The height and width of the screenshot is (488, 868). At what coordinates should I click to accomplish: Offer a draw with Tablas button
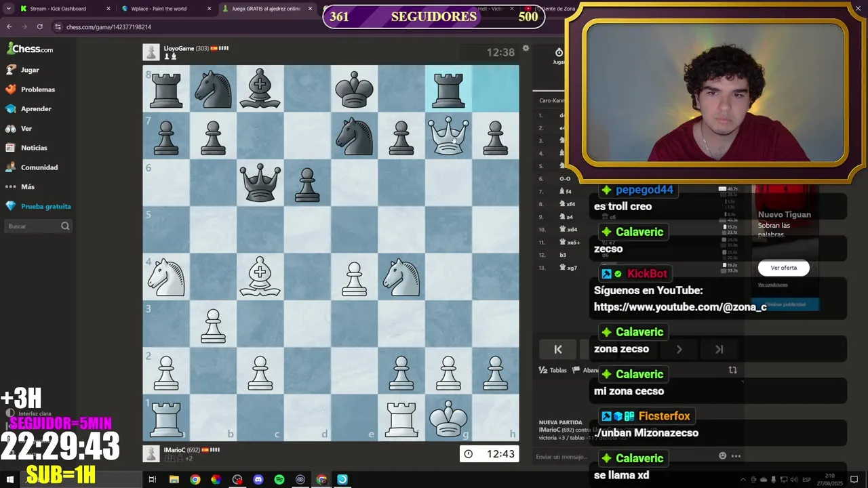[x=553, y=370]
